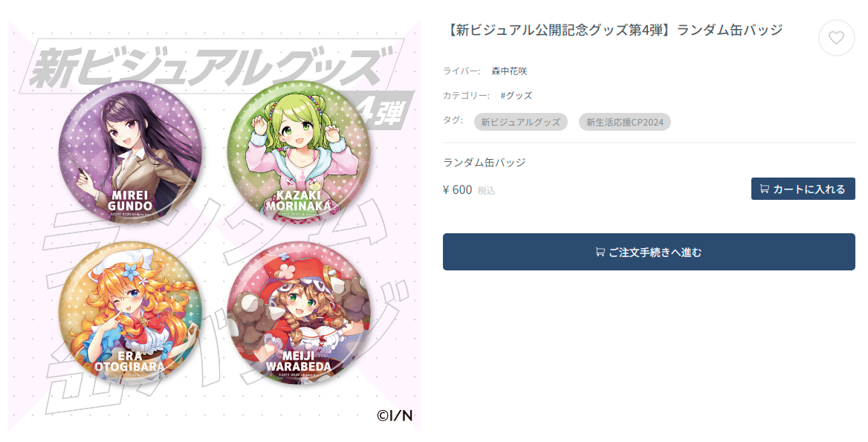Add item with カートに入れる button
Screen dimensions: 868x442
coord(803,189)
